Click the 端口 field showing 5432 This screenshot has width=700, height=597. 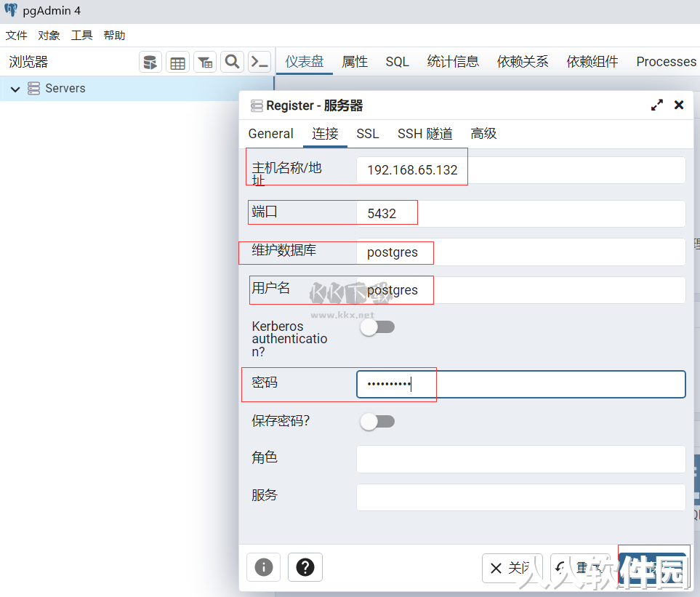pyautogui.click(x=521, y=214)
